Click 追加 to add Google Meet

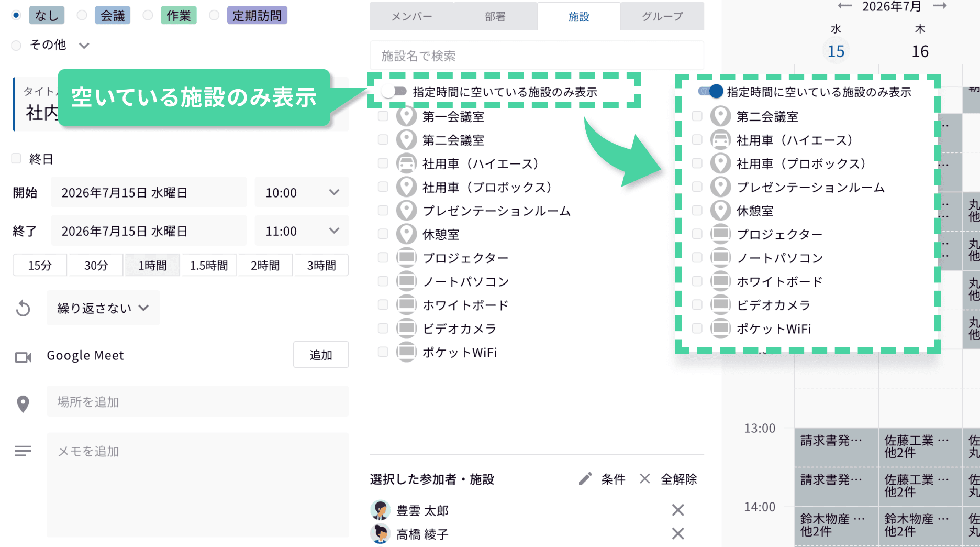click(321, 355)
